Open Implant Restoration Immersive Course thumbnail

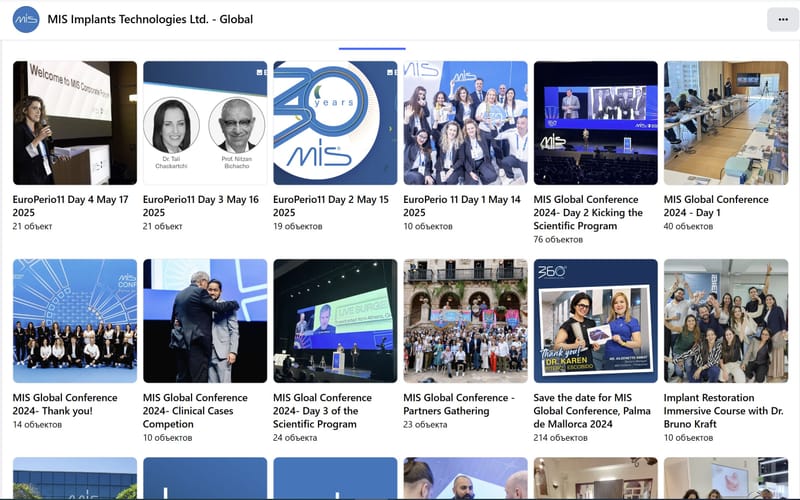pos(726,321)
